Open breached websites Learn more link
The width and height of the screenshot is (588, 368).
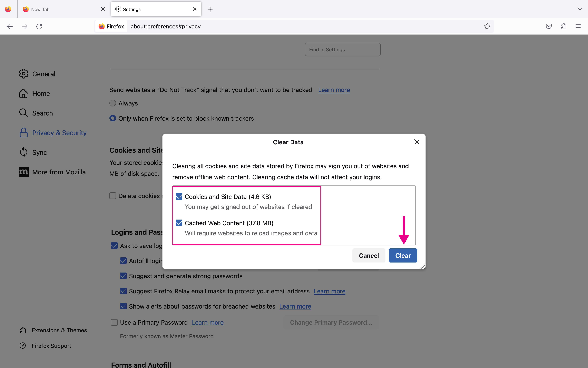295,306
